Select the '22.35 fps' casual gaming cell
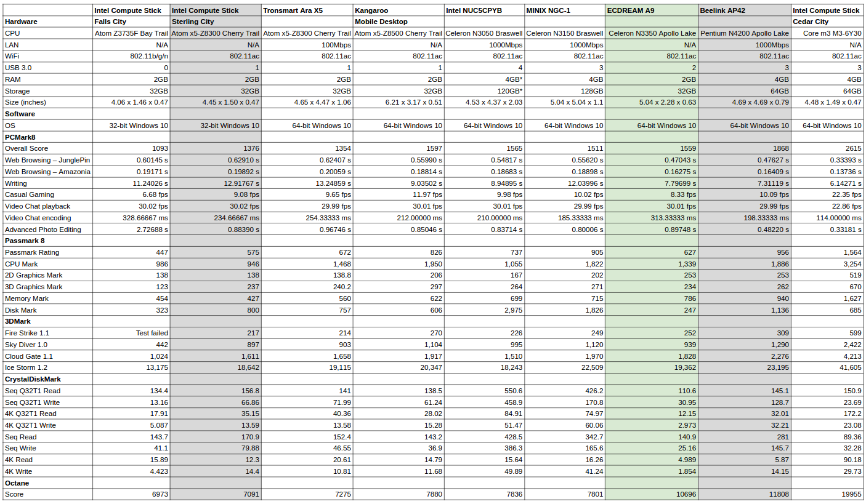 tap(827, 194)
